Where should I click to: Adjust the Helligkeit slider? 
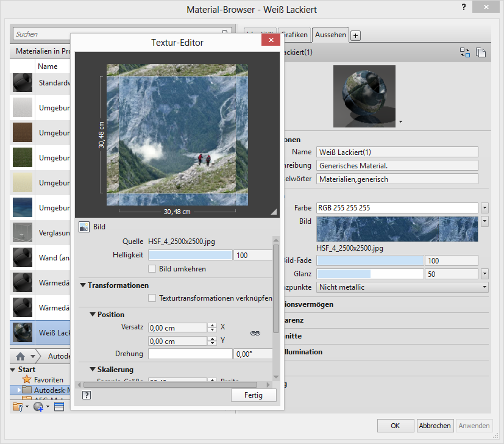point(190,255)
